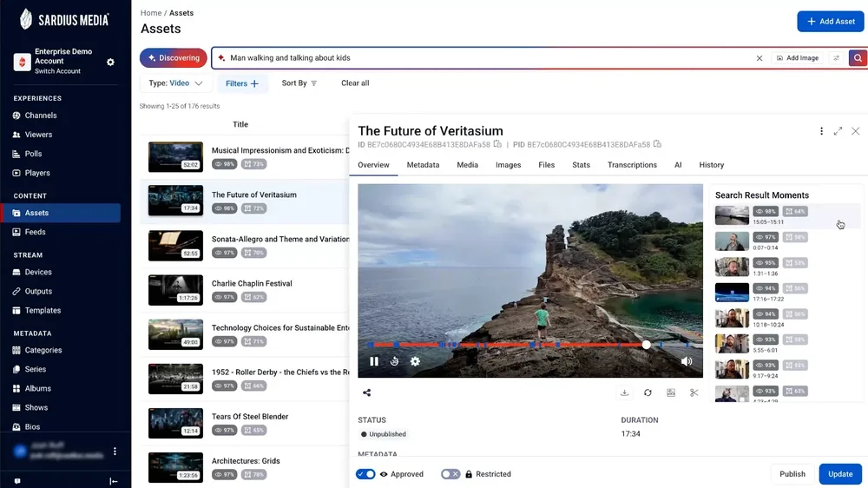Click the Bios sidebar icon
The height and width of the screenshot is (488, 868).
[x=16, y=426]
